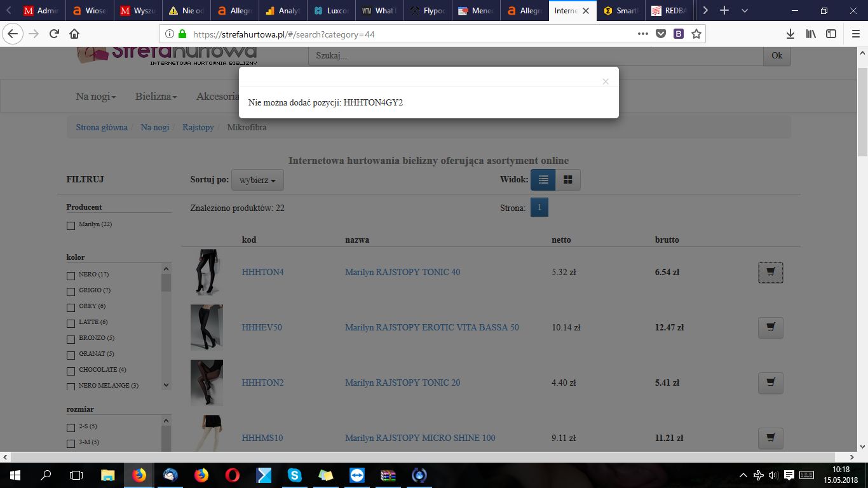The image size is (868, 488).
Task: Tick the NERO color filter
Action: (71, 276)
